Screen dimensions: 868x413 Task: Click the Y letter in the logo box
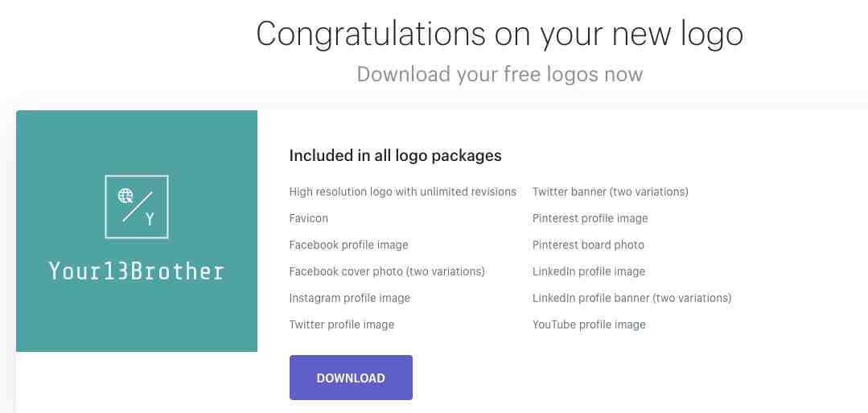point(150,220)
